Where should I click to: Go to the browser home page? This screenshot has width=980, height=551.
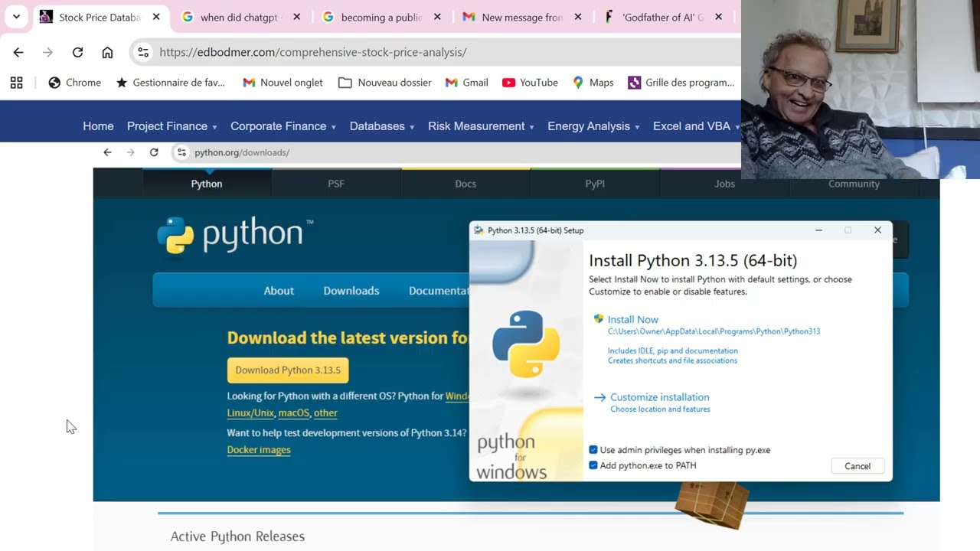pos(107,52)
